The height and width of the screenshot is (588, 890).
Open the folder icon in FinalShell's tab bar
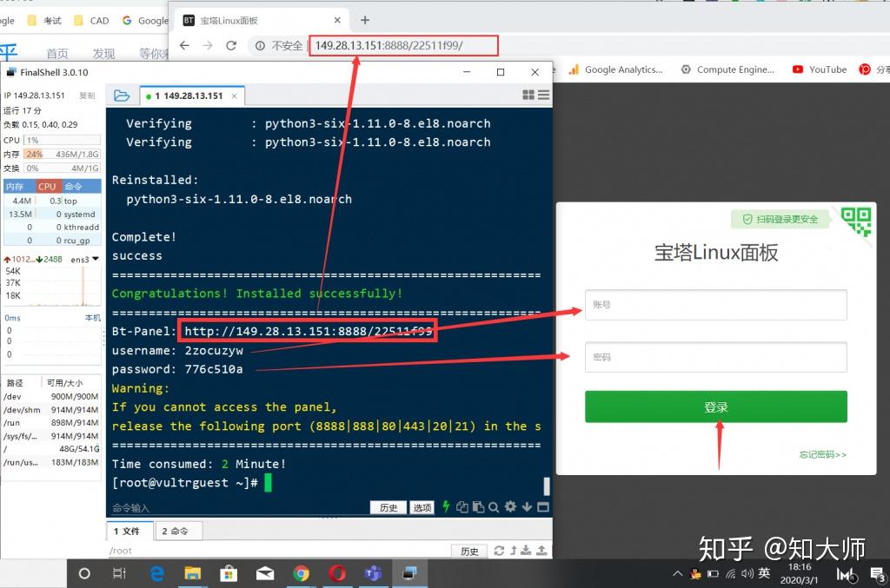click(x=122, y=96)
